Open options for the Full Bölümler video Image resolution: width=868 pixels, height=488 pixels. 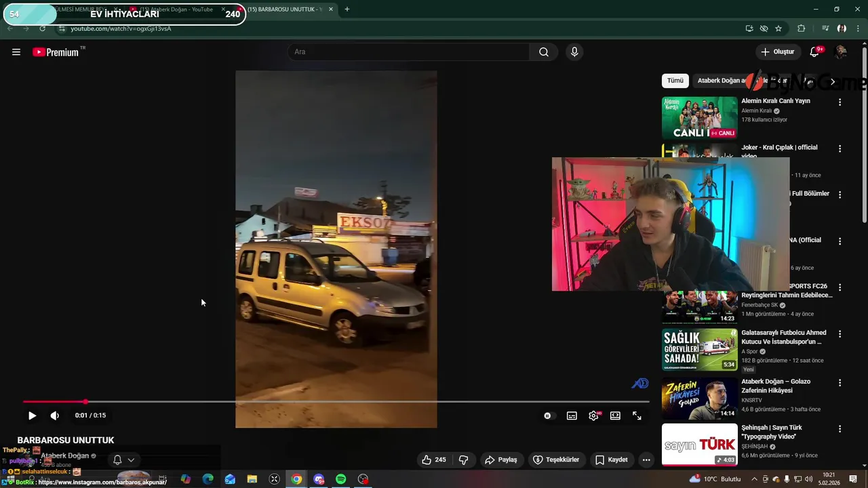pyautogui.click(x=840, y=195)
